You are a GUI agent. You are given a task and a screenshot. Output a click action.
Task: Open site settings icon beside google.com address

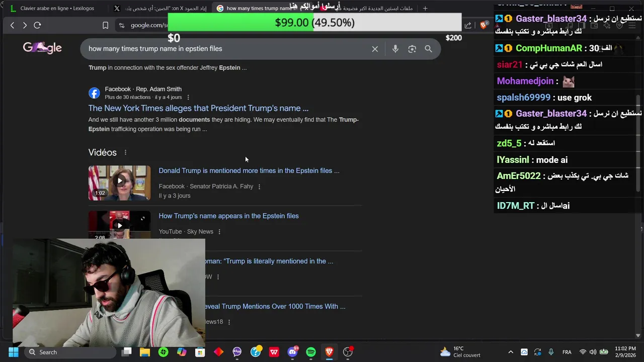click(121, 25)
